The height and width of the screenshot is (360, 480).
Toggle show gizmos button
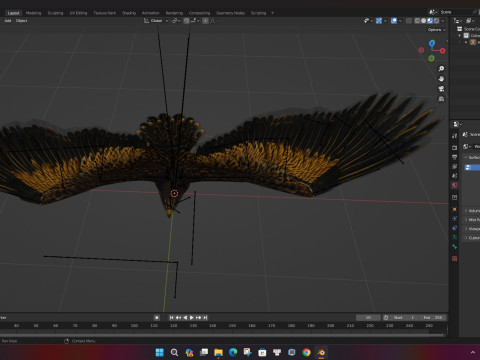tap(379, 21)
